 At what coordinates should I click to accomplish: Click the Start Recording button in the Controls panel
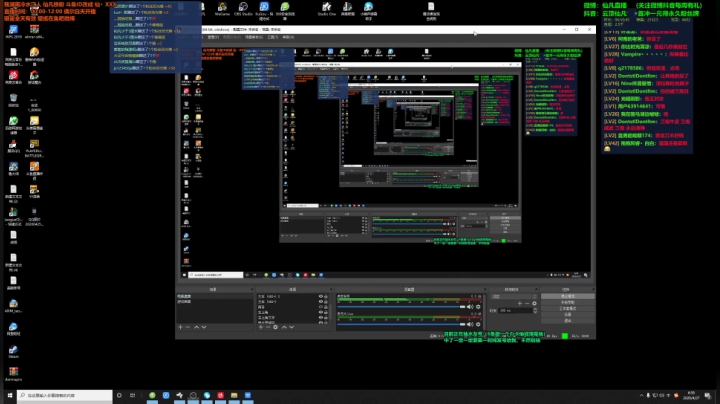click(x=568, y=303)
